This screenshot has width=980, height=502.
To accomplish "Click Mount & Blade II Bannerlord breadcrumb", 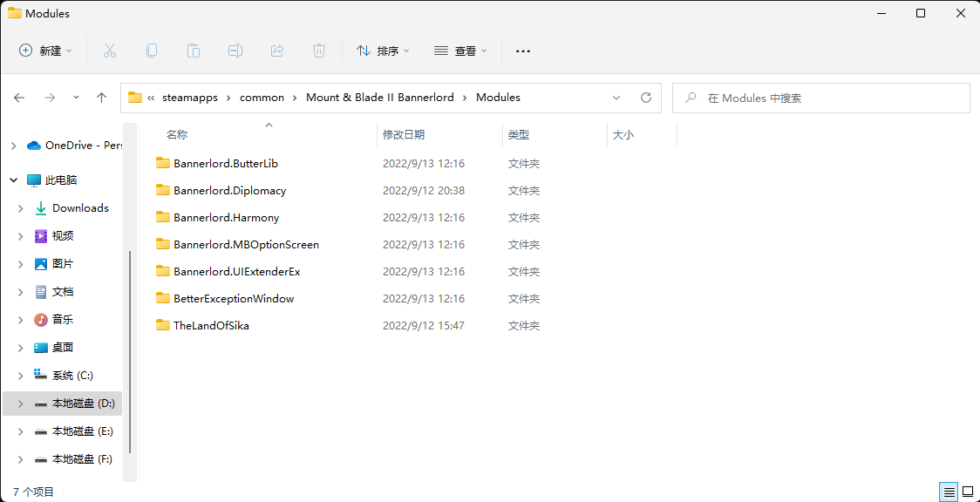I will coord(380,98).
